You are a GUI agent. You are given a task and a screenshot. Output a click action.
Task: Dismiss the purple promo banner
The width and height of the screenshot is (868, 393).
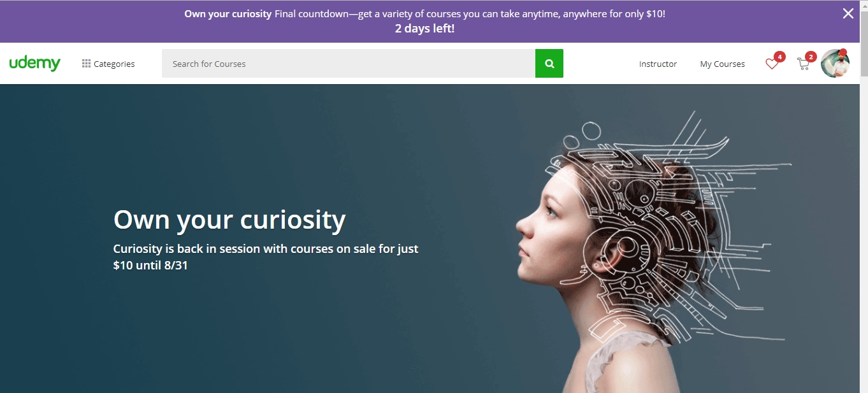pyautogui.click(x=848, y=13)
